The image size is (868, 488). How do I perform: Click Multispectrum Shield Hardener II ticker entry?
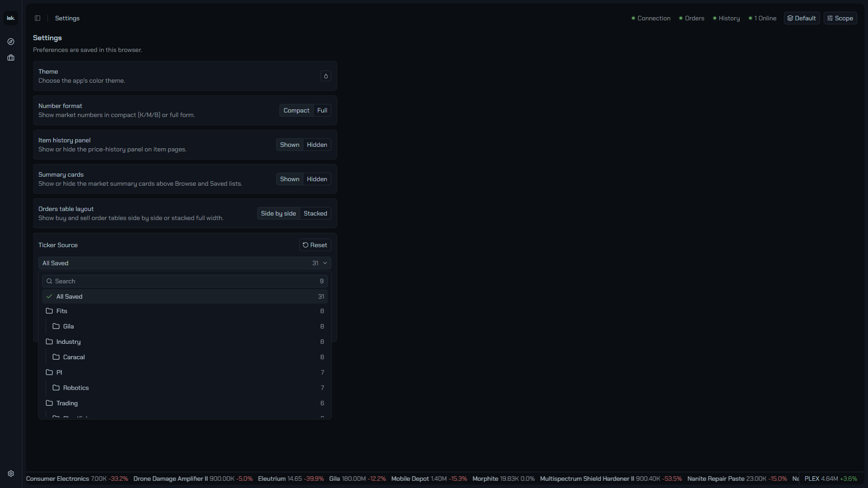(611, 479)
